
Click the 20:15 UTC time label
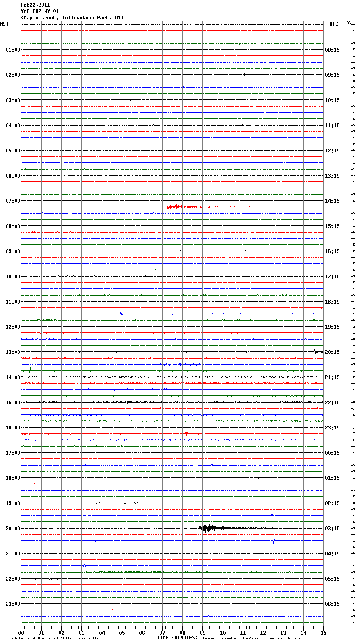coord(332,352)
